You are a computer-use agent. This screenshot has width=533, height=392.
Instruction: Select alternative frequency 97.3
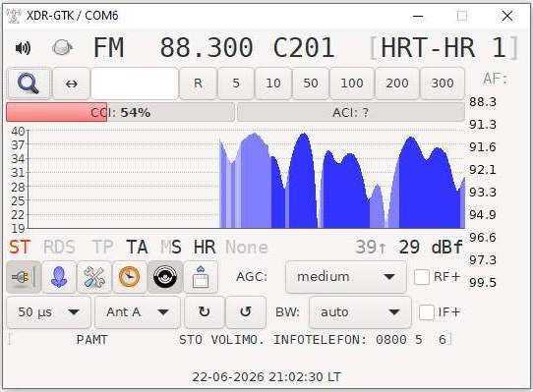(483, 260)
